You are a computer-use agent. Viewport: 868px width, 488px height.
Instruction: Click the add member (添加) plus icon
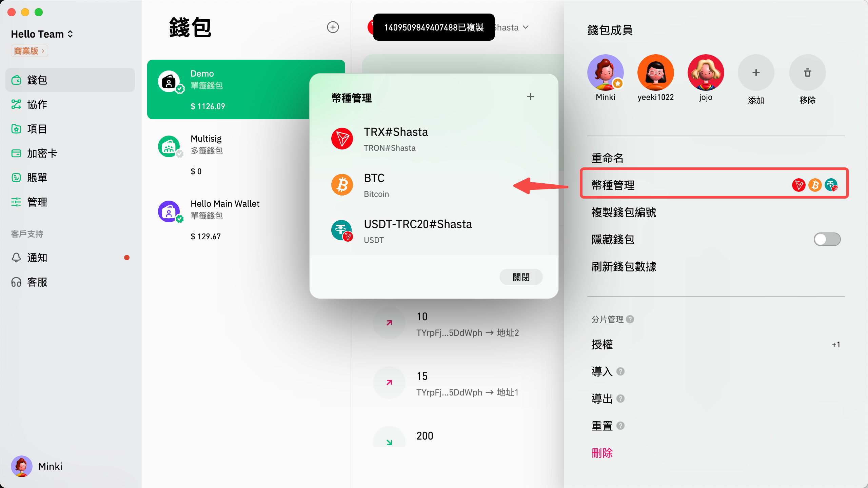click(x=756, y=73)
